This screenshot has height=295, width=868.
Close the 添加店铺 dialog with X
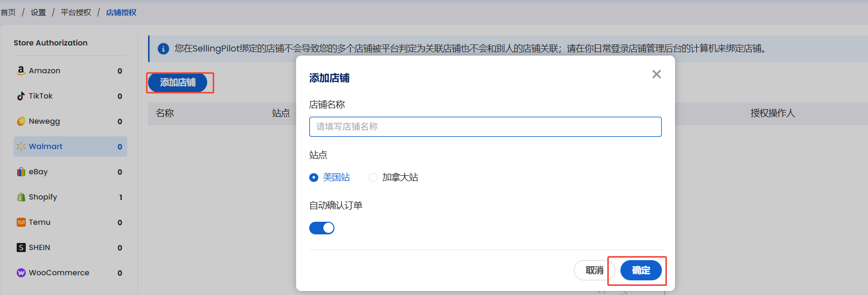(x=656, y=74)
